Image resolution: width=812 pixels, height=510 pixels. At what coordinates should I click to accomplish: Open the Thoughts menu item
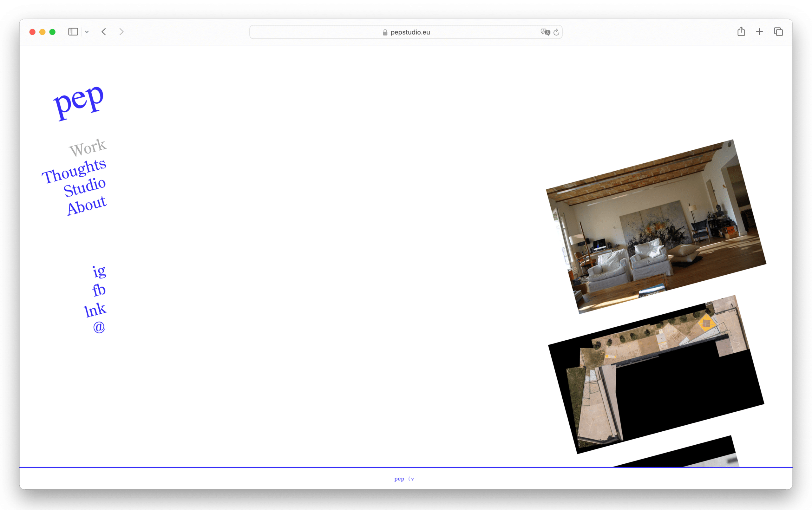(x=74, y=171)
